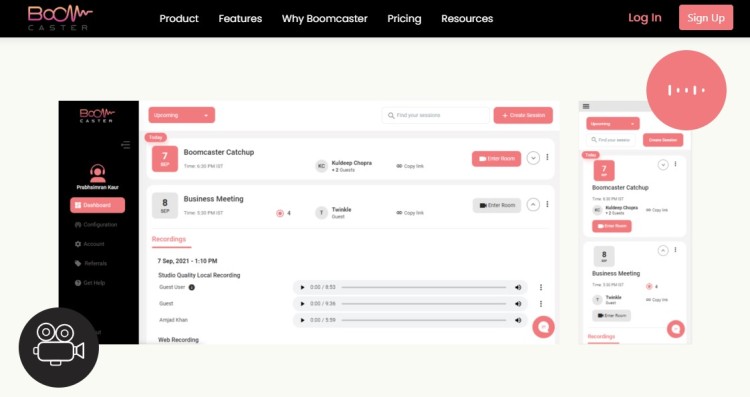Screen dimensions: 750x397
Task: Mute the Amjad Khan recording audio
Action: tap(518, 320)
